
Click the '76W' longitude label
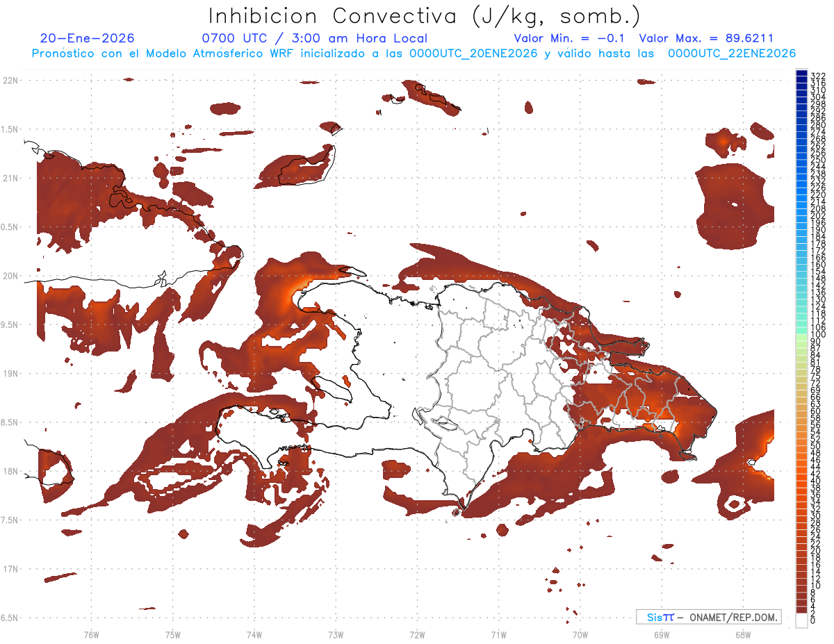pos(91,634)
